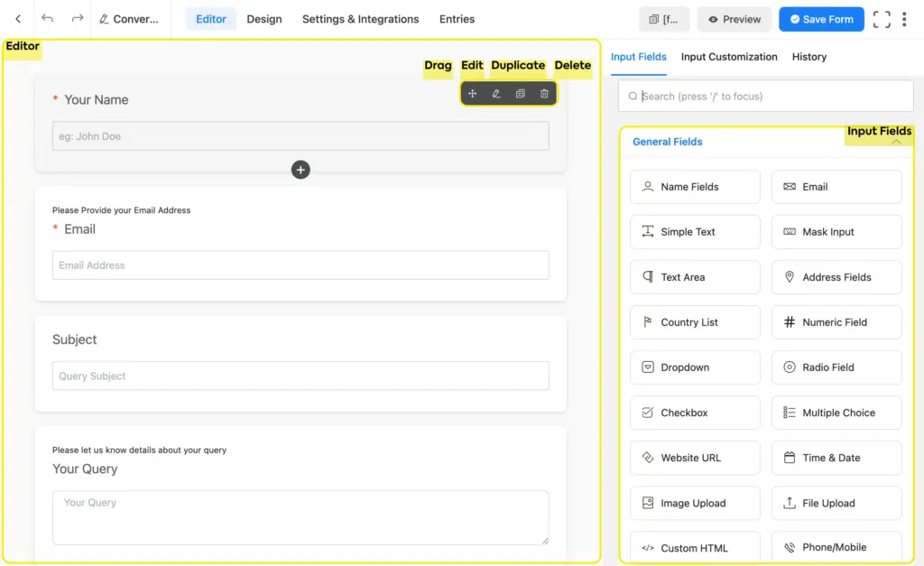Click the search input field in Input Fields panel

[765, 96]
